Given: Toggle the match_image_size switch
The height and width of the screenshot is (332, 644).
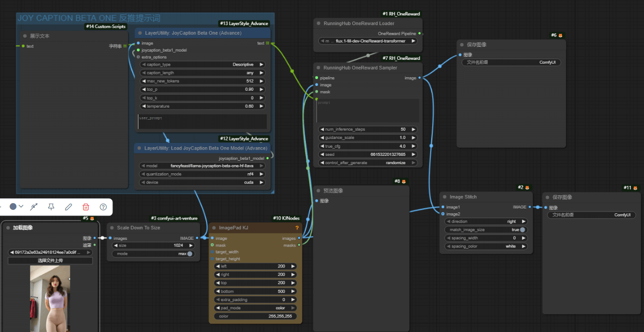Looking at the screenshot, I should pyautogui.click(x=522, y=230).
